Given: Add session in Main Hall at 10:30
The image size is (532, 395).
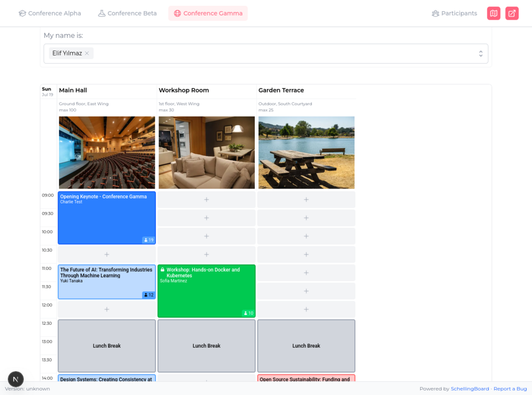Looking at the screenshot, I should point(107,255).
